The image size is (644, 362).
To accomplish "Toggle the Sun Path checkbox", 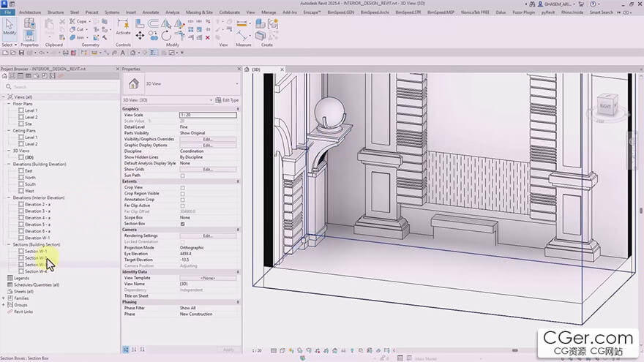I will tap(182, 176).
